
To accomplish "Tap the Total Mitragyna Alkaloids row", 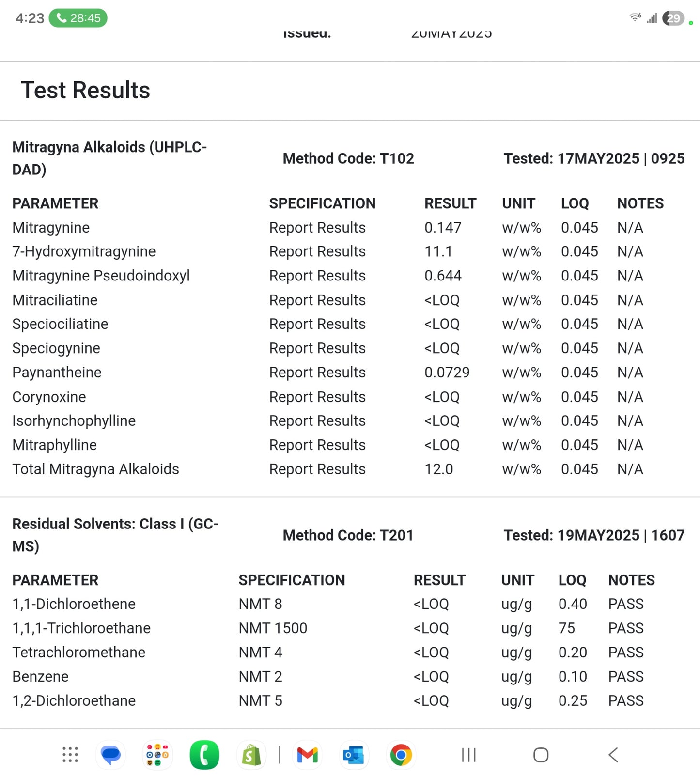I will (96, 469).
